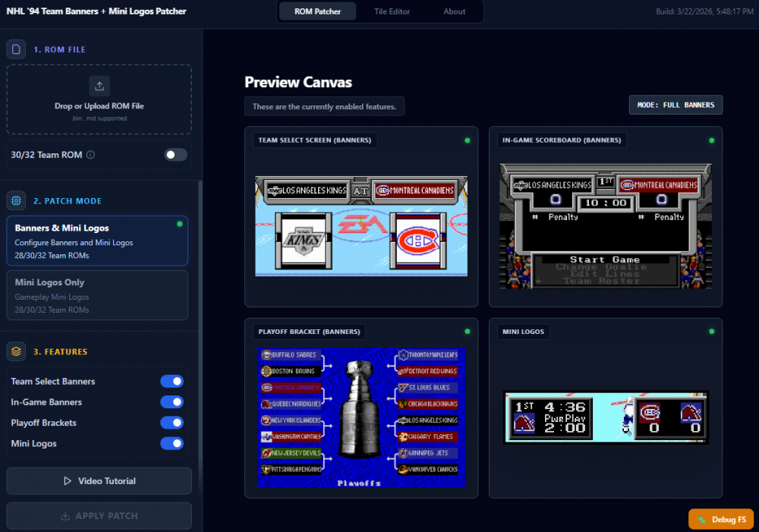Click the bug icon on Debug FS
Image resolution: width=759 pixels, height=532 pixels.
702,520
